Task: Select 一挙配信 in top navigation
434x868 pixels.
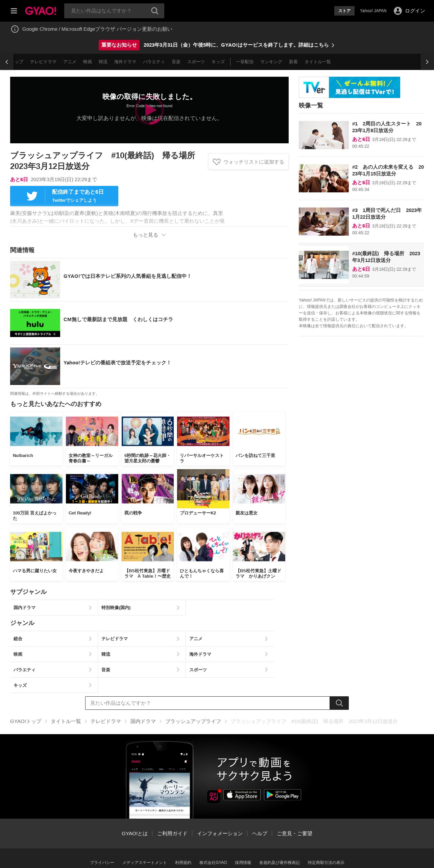Action: 245,62
